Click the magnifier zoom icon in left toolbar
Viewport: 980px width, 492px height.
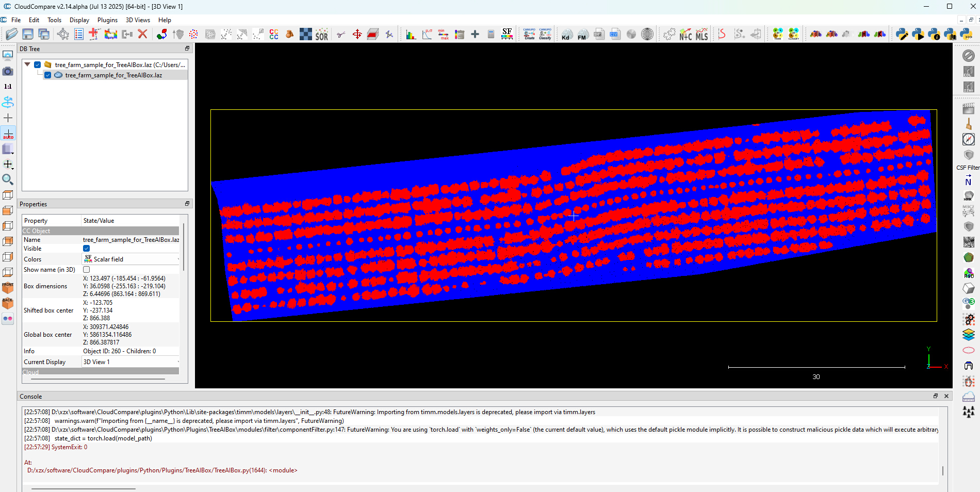(x=8, y=179)
